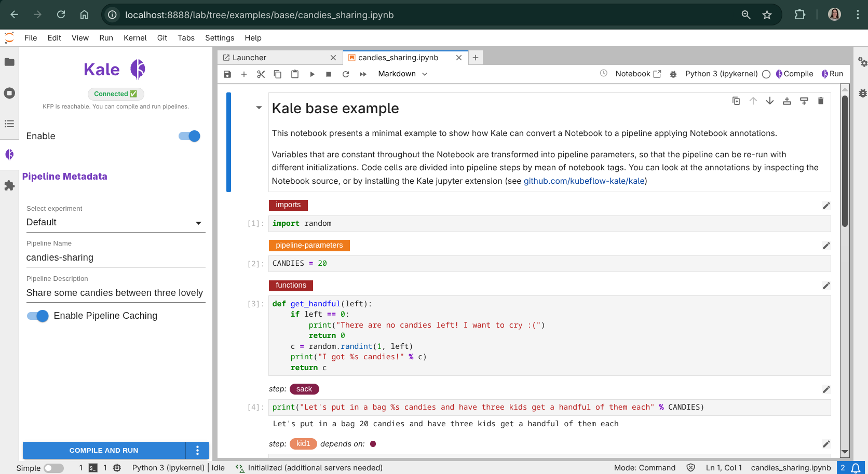Open the Git menu

click(162, 38)
